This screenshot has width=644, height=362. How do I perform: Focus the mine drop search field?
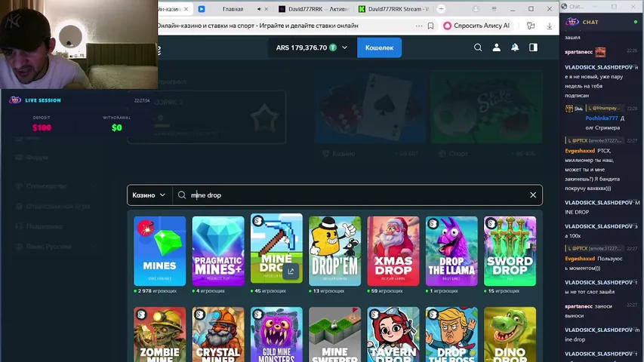coord(357,195)
